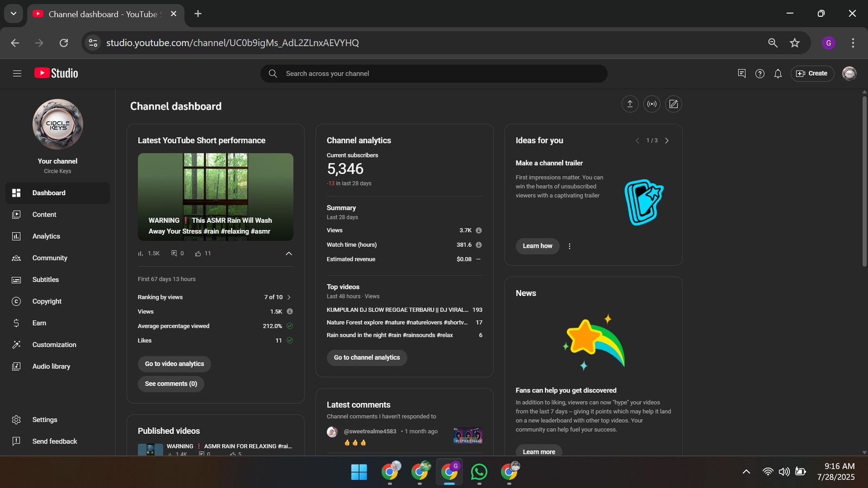Open Earn in the sidebar

tap(58, 323)
